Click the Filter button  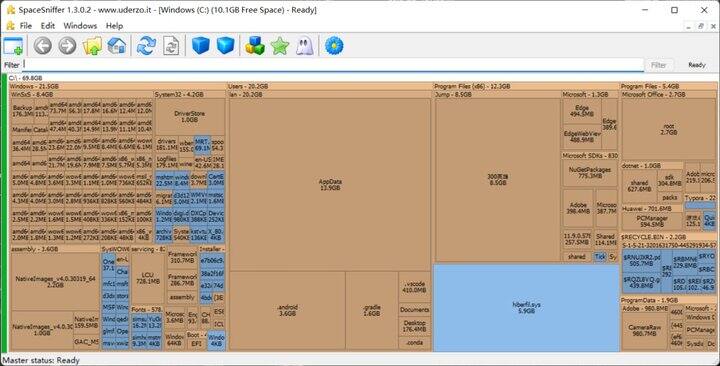point(658,65)
